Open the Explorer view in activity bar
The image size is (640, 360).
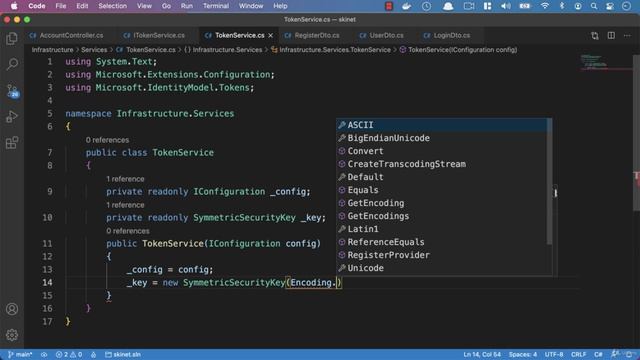pyautogui.click(x=12, y=38)
